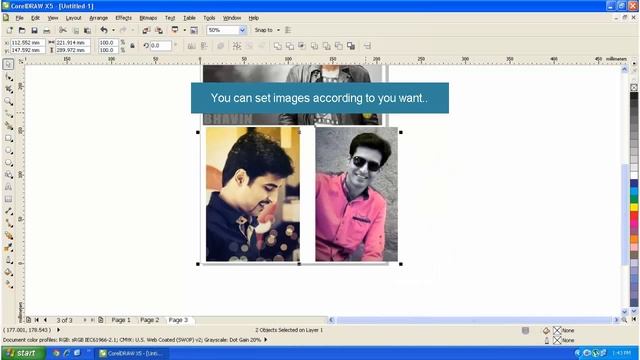Open the Arrange menu
Viewport: 640px width, 360px height.
point(98,18)
